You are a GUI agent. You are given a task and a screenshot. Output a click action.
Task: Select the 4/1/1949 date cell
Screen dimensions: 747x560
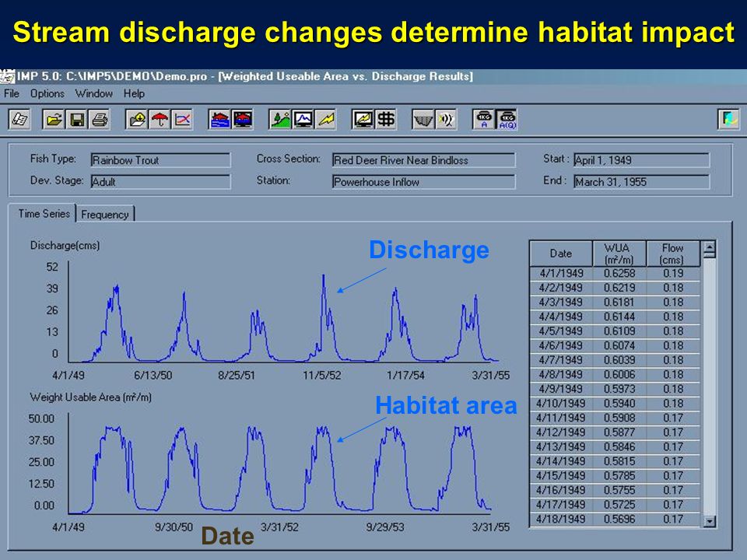point(561,273)
